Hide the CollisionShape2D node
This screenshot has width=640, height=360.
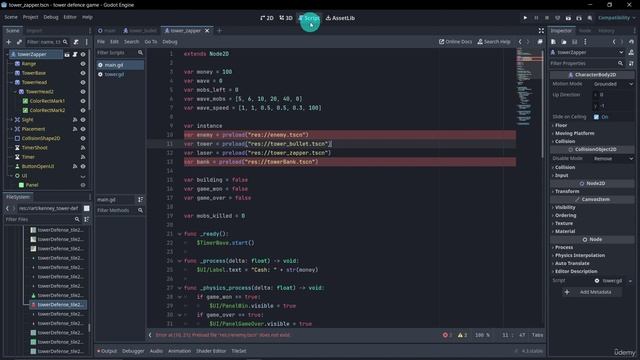(83, 138)
